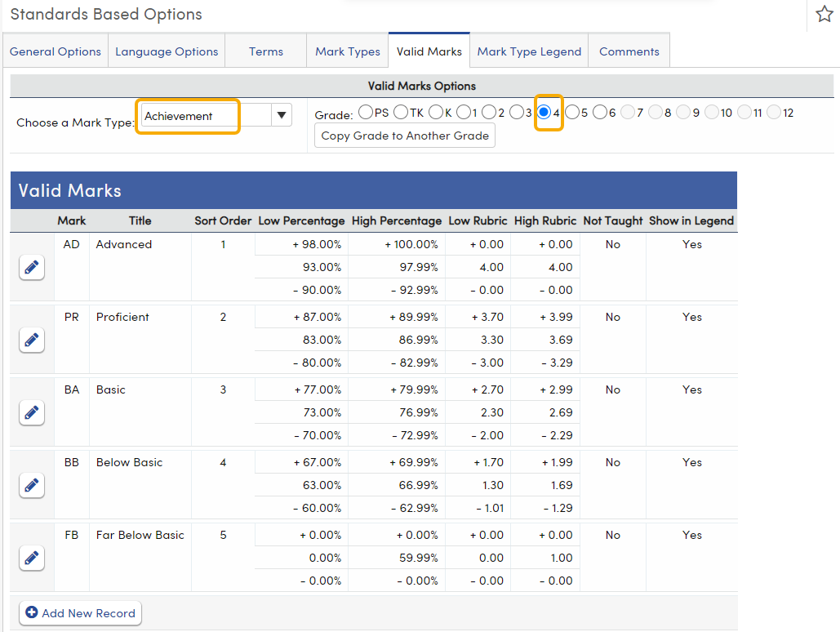The image size is (840, 632).
Task: Select grade TK radio button
Action: pos(401,112)
